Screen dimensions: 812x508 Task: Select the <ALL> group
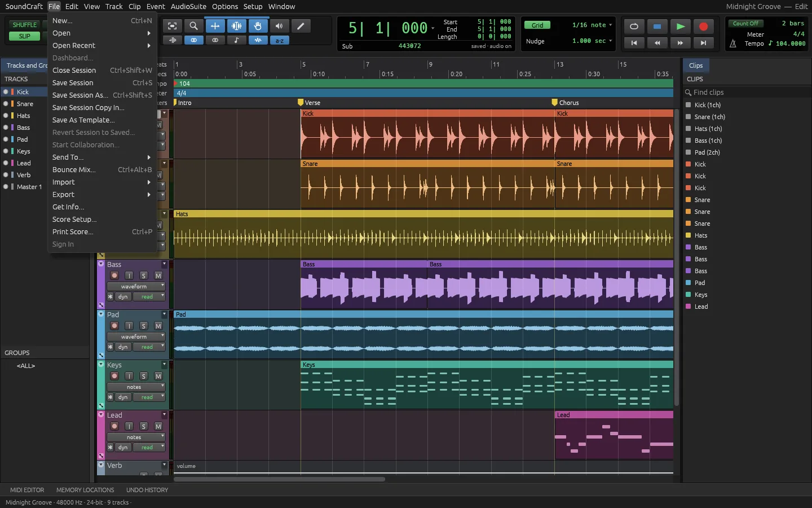click(x=26, y=366)
